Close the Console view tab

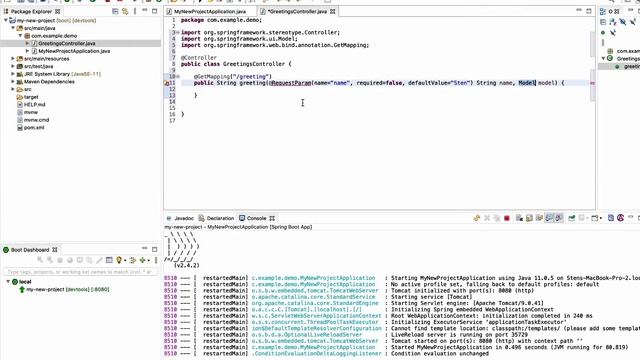[x=272, y=218]
